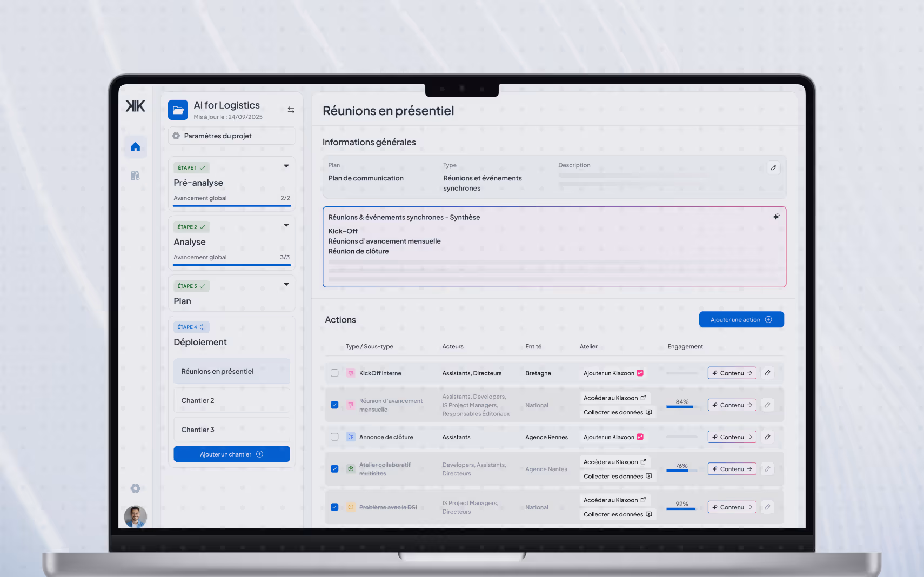Click the 84% engagement progress bar
Screen dimensions: 924x577
click(x=682, y=406)
